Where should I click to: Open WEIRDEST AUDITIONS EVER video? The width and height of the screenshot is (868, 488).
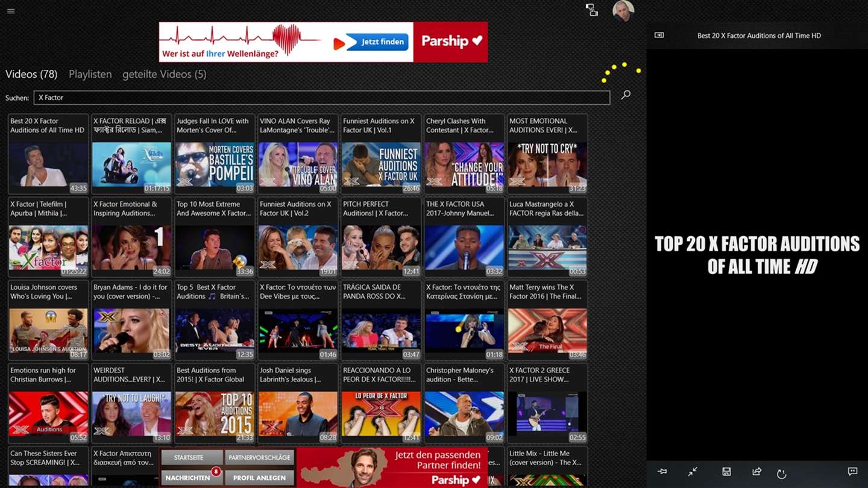tap(131, 403)
